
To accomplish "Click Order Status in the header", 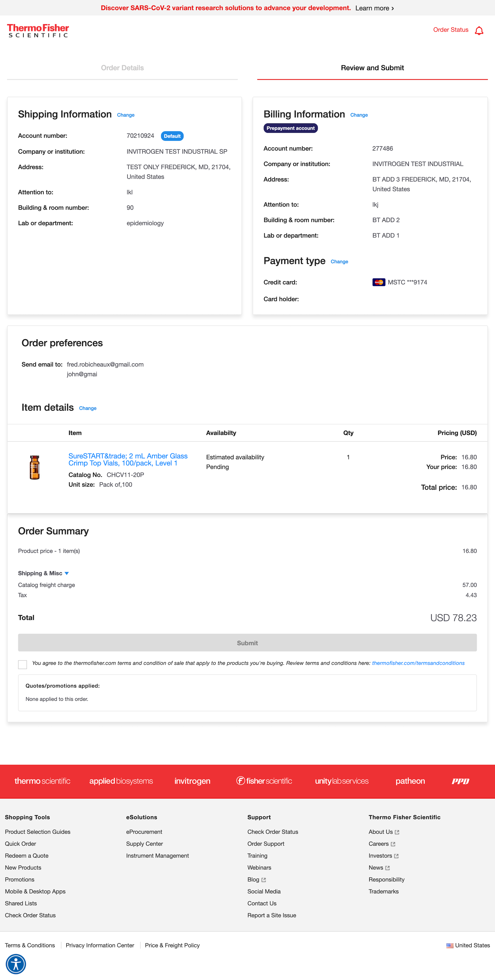I will (x=450, y=30).
